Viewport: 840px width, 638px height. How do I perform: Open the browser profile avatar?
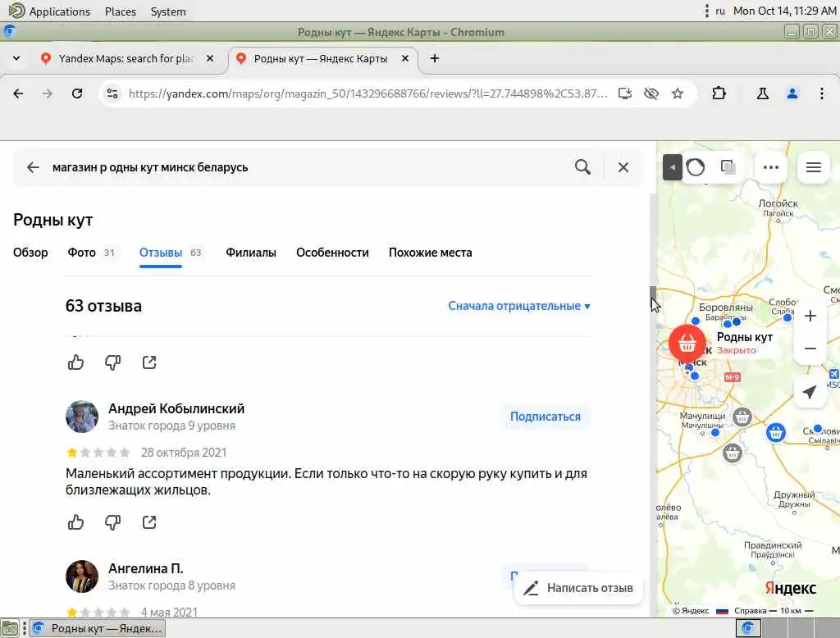click(x=792, y=93)
